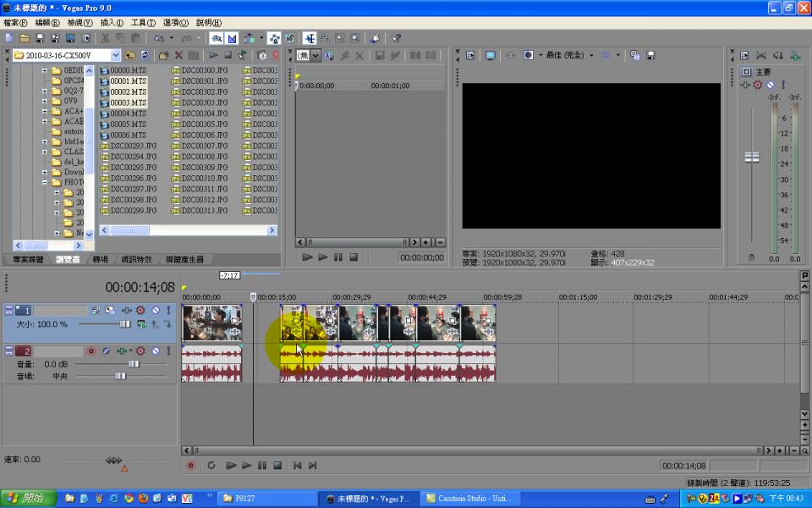This screenshot has height=508, width=812.
Task: Mute video track 1
Action: [x=155, y=311]
